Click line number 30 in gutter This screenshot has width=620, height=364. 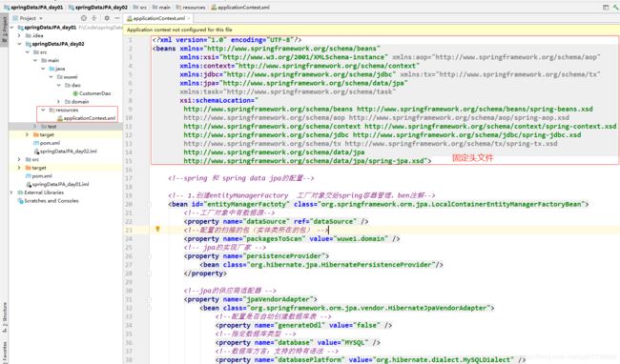click(129, 291)
